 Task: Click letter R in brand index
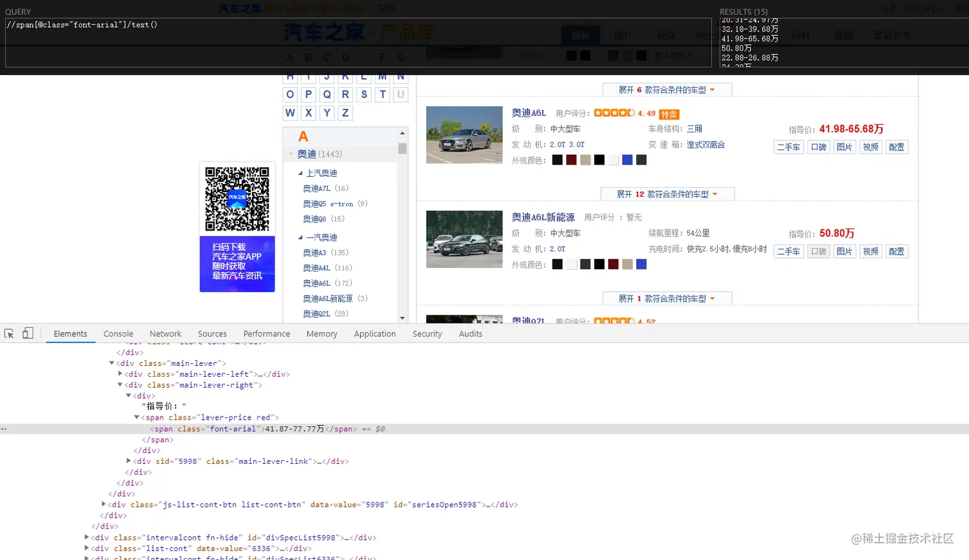pos(345,95)
